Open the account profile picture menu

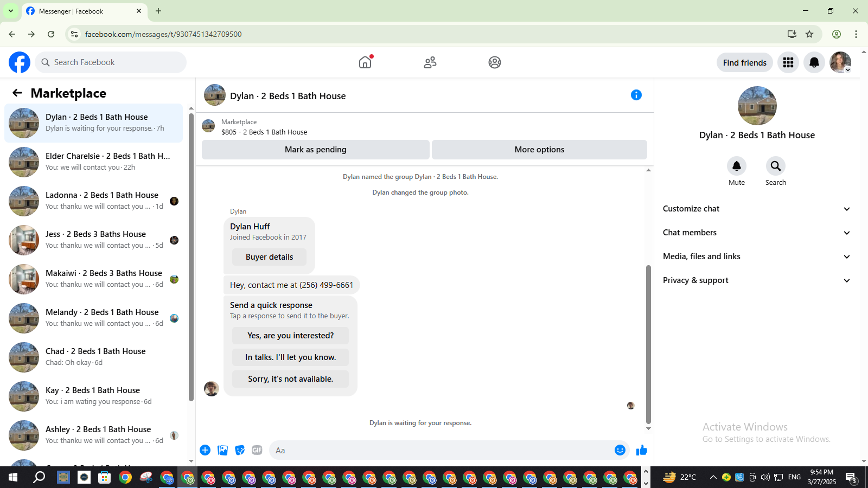[840, 62]
